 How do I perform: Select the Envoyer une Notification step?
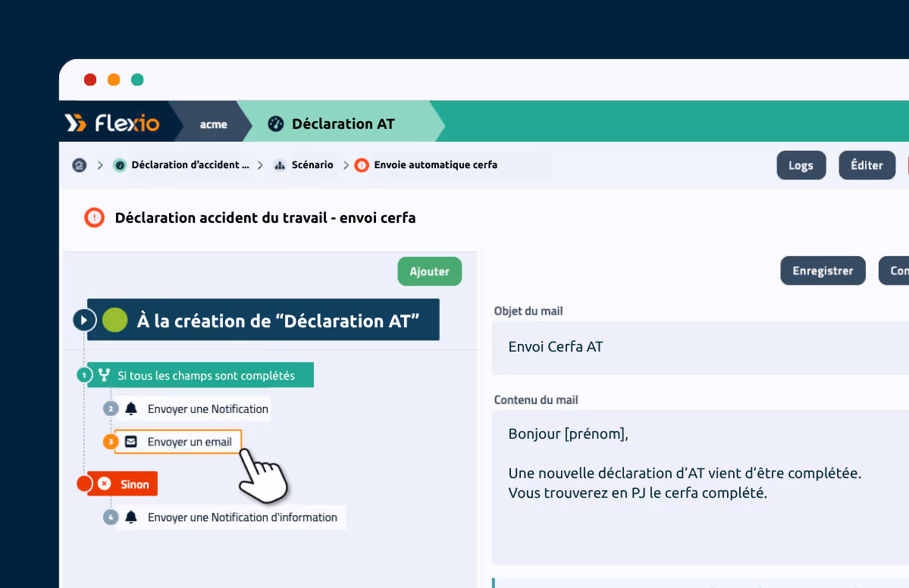(193, 409)
